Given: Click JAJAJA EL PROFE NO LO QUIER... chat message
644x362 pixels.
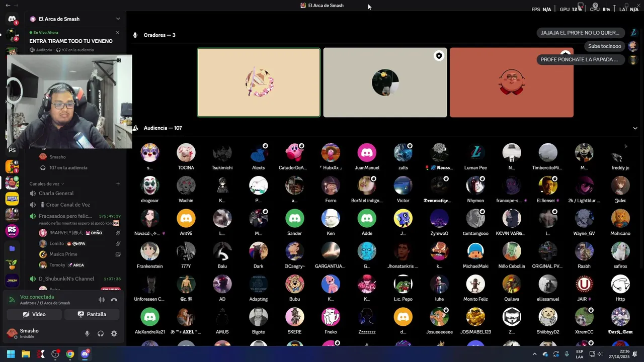Looking at the screenshot, I should pyautogui.click(x=580, y=33).
